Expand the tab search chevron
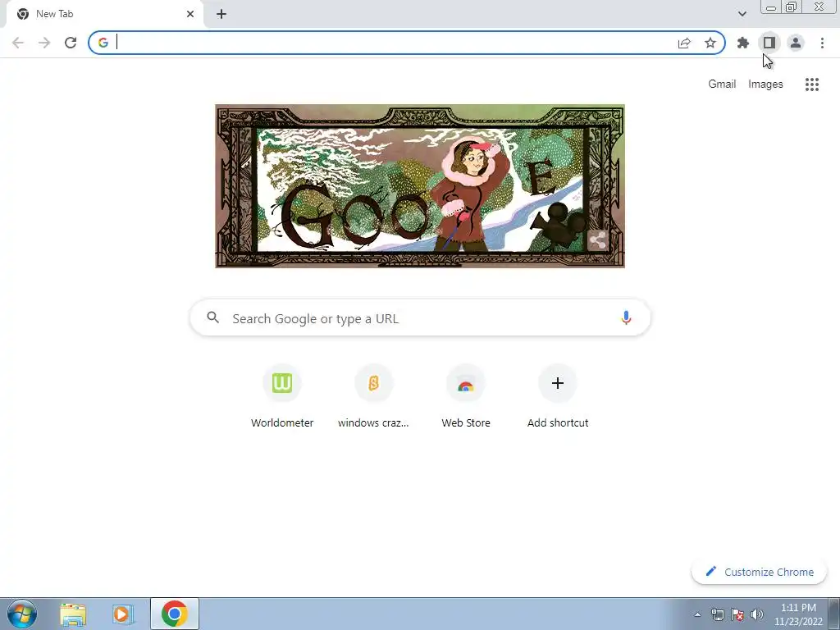 [x=742, y=14]
